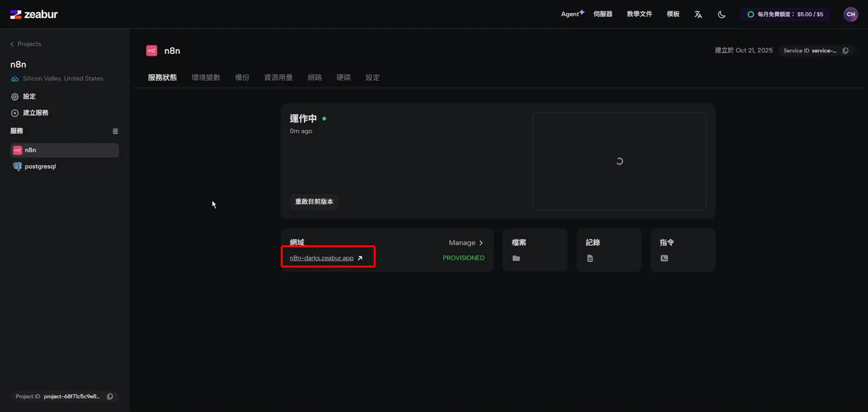Image resolution: width=868 pixels, height=412 pixels.
Task: Open 檔案 files card
Action: (535, 250)
